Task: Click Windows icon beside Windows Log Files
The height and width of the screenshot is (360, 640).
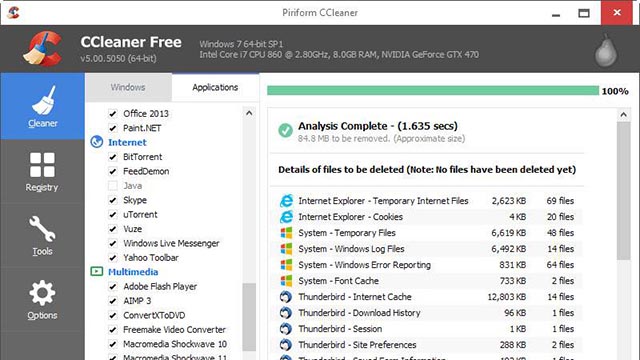Action: [286, 249]
